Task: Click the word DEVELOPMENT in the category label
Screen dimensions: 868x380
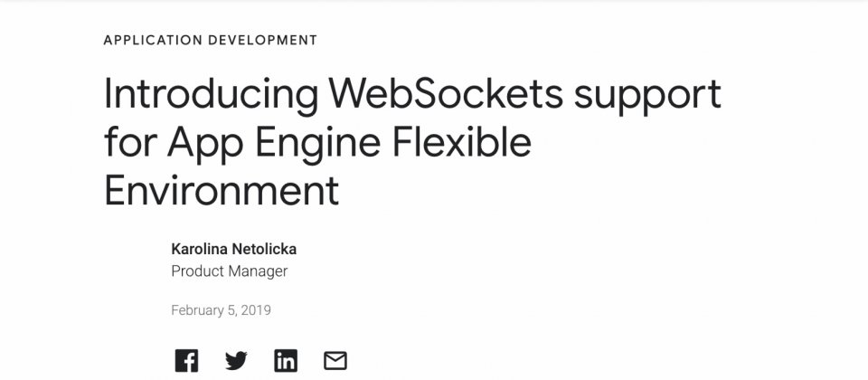Action: coord(263,40)
